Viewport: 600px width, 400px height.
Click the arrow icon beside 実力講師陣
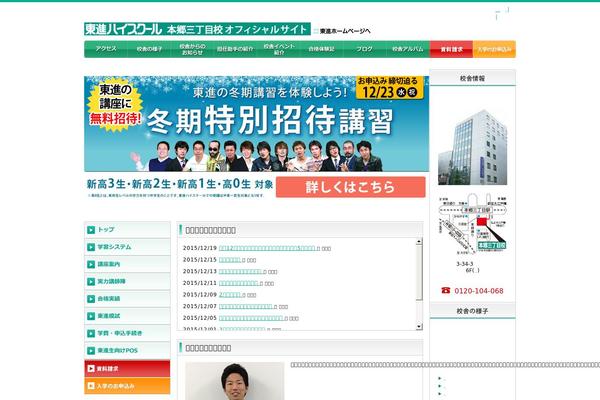point(91,281)
